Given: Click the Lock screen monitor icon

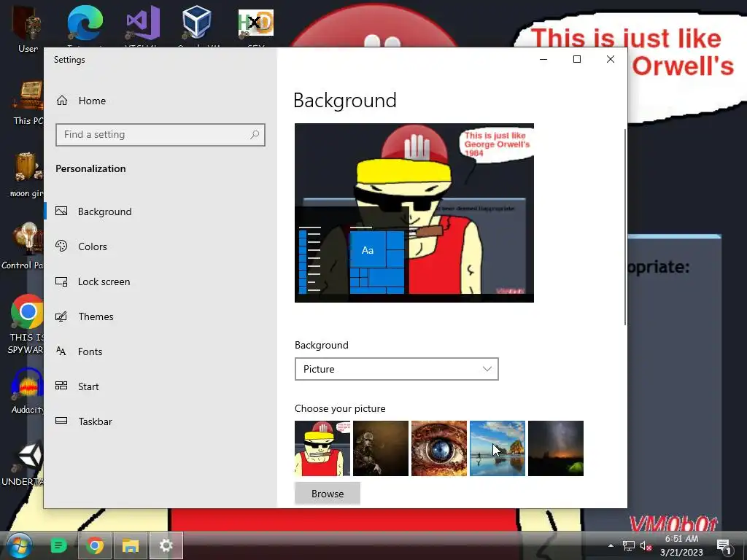Looking at the screenshot, I should [x=61, y=281].
